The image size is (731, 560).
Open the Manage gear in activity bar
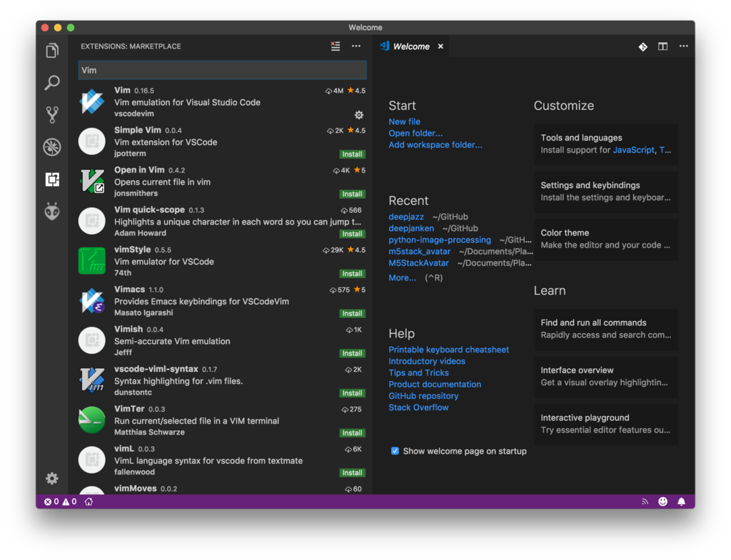point(52,479)
